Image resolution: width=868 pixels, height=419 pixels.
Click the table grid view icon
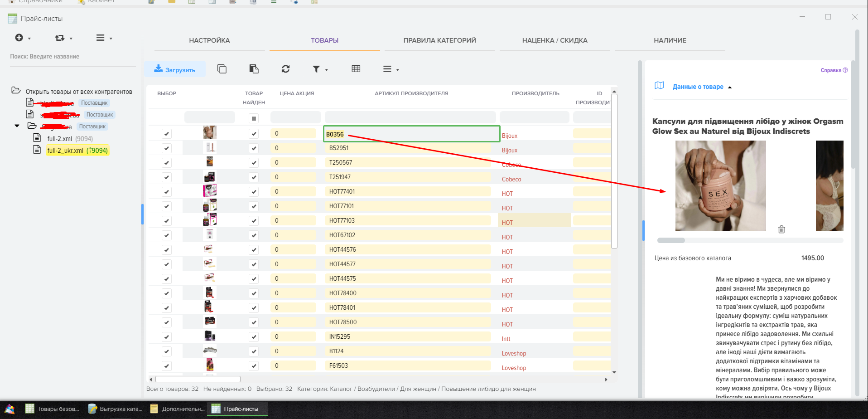tap(356, 69)
